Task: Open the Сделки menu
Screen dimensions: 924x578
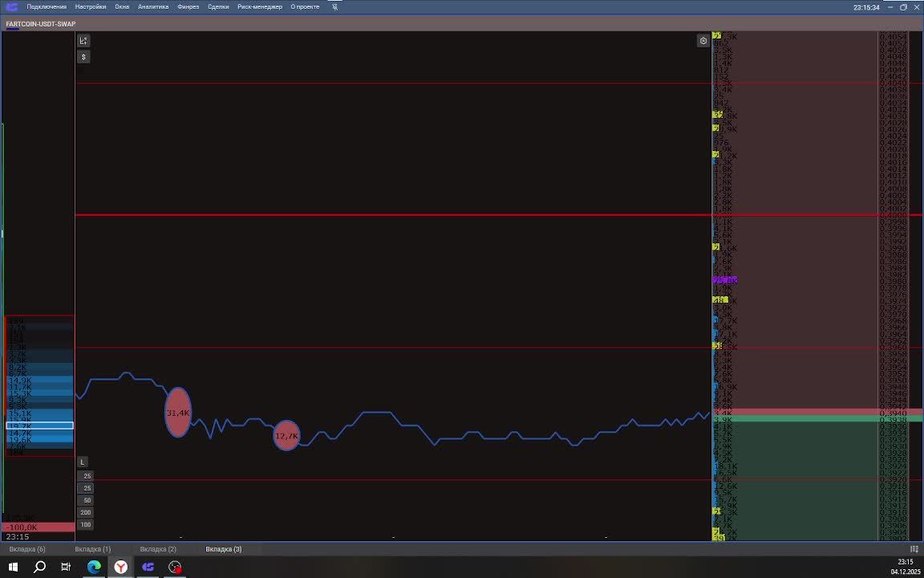Action: [218, 7]
